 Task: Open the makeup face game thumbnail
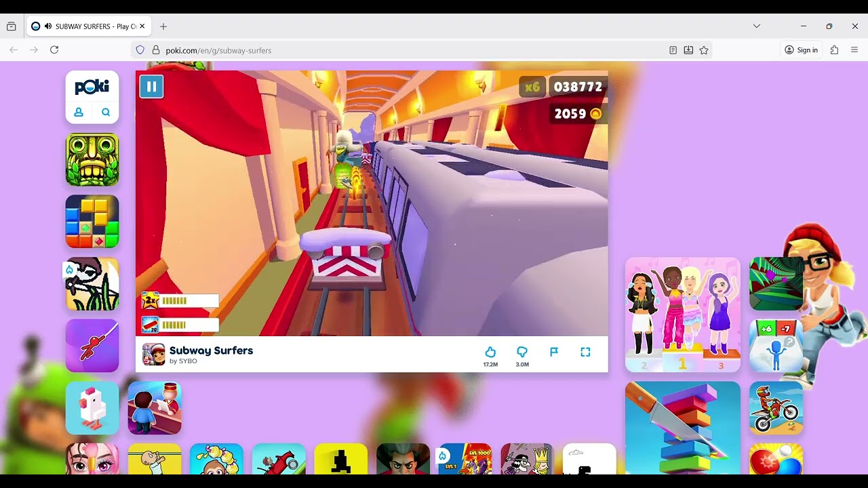pos(92,459)
